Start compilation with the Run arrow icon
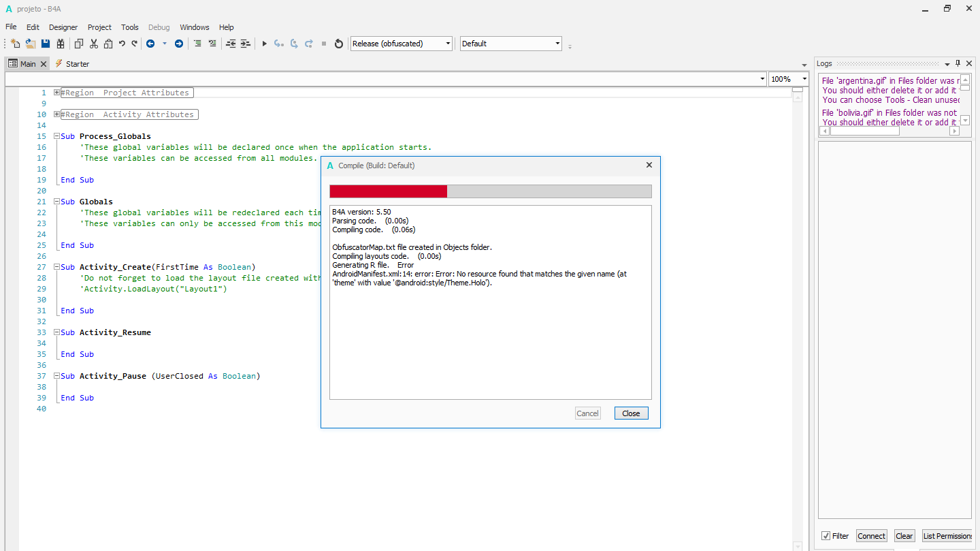 click(x=264, y=43)
